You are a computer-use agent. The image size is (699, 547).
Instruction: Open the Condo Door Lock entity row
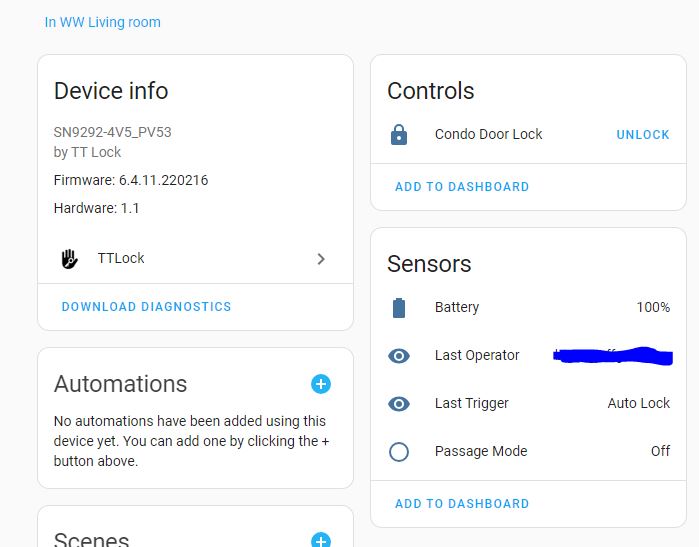528,135
